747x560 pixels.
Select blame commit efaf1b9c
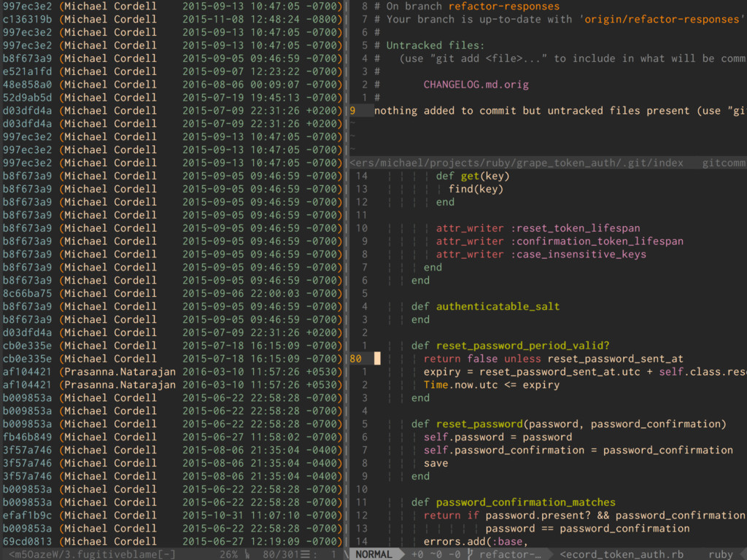click(x=27, y=516)
